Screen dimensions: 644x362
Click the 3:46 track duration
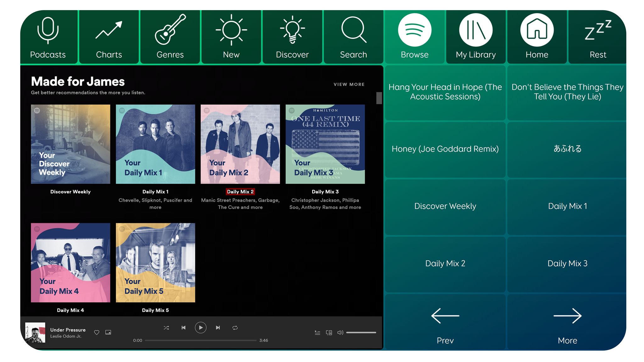264,341
